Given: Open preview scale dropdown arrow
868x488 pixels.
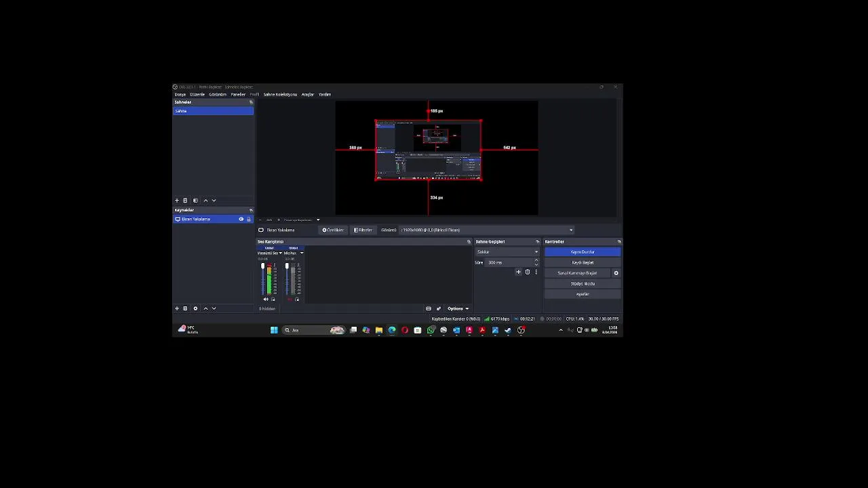Looking at the screenshot, I should pos(318,220).
